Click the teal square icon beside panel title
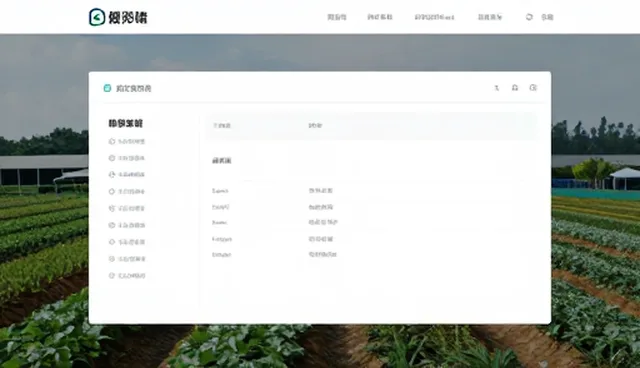This screenshot has width=640, height=368. tap(107, 88)
